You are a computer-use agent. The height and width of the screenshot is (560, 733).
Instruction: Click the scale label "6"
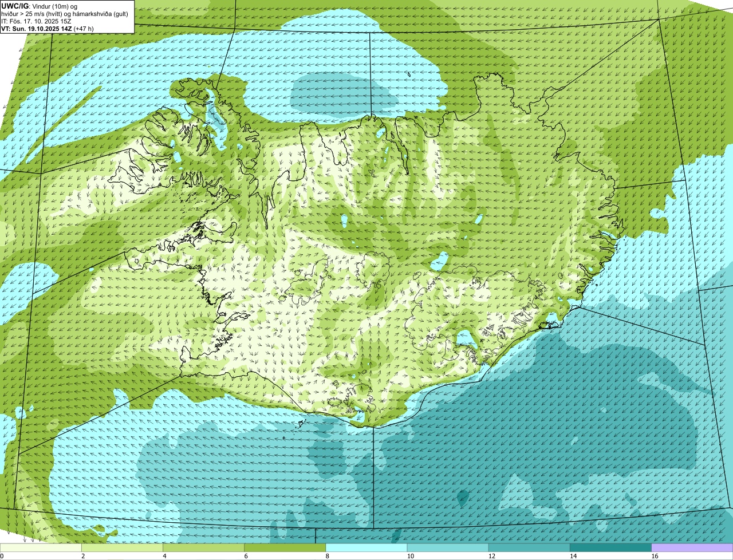tap(246, 556)
